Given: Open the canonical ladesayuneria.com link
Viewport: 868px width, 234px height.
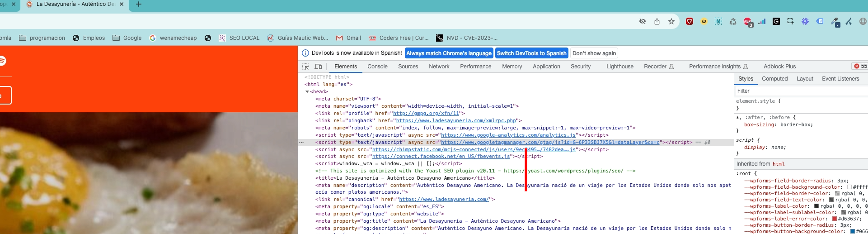Looking at the screenshot, I should (444, 200).
